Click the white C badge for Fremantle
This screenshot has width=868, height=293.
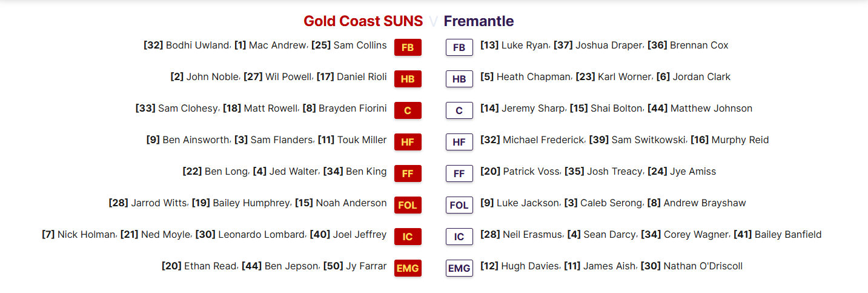point(459,110)
